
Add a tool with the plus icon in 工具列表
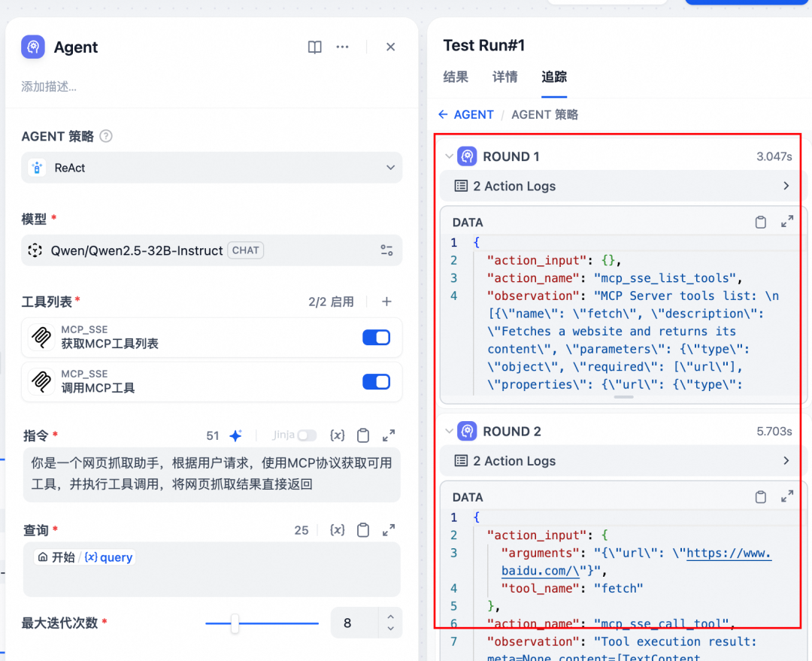[x=386, y=302]
